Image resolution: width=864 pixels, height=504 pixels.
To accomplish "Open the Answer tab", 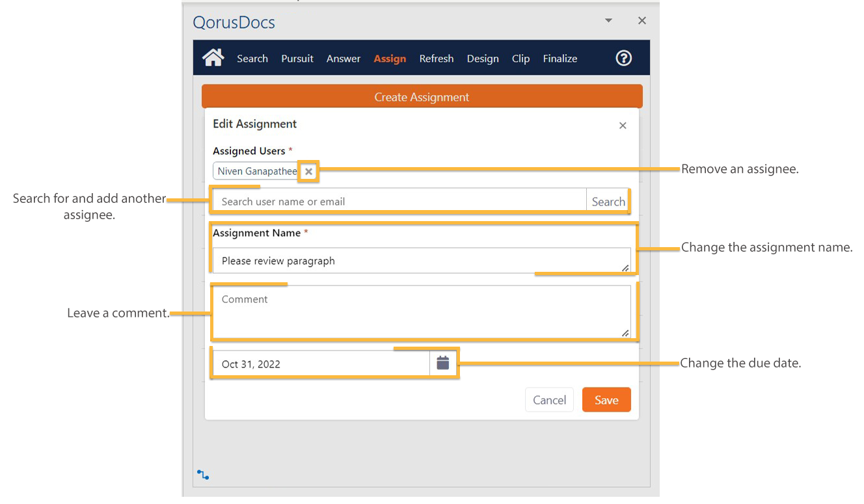I will (344, 59).
